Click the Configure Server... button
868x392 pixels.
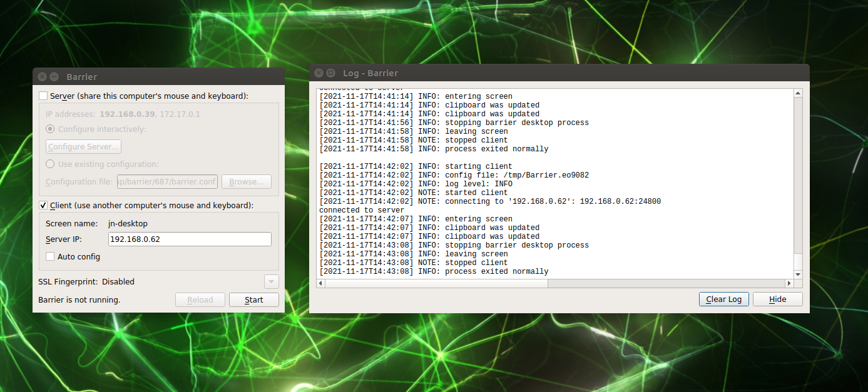click(83, 146)
